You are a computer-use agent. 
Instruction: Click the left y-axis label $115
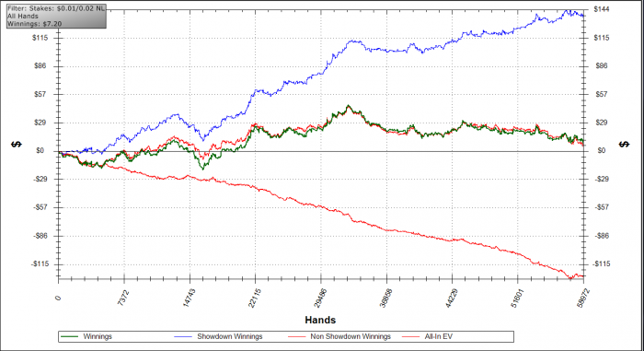(x=40, y=38)
